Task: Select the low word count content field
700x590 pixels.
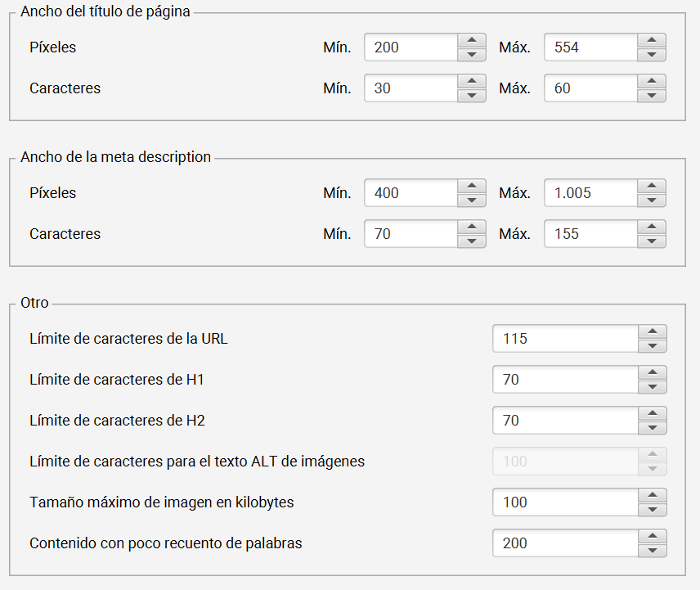Action: pyautogui.click(x=564, y=543)
